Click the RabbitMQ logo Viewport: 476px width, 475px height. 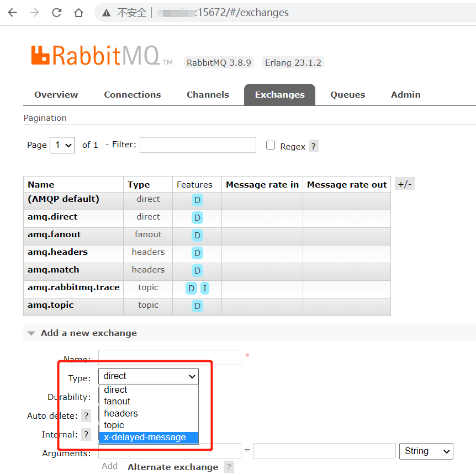point(102,56)
